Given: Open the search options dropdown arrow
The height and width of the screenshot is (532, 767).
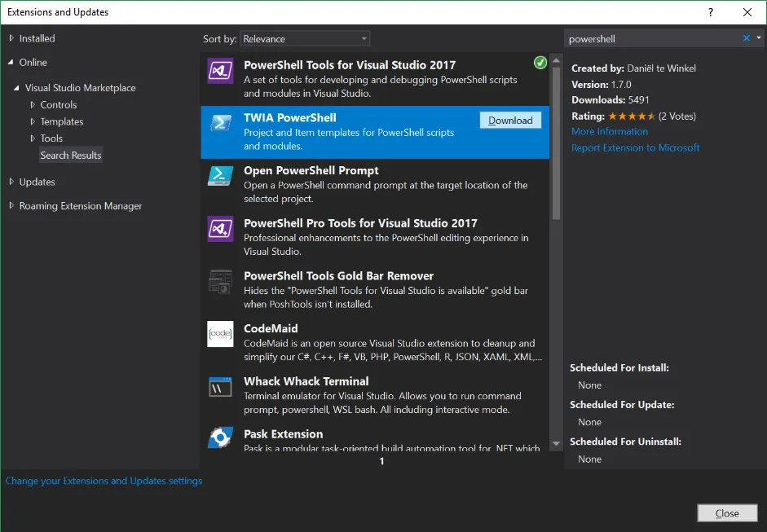Looking at the screenshot, I should pos(759,37).
